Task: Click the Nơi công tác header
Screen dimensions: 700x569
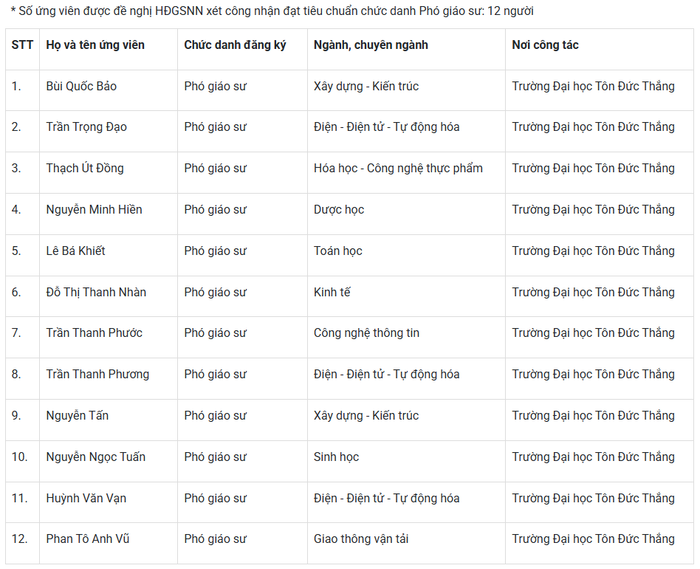Action: coord(545,45)
